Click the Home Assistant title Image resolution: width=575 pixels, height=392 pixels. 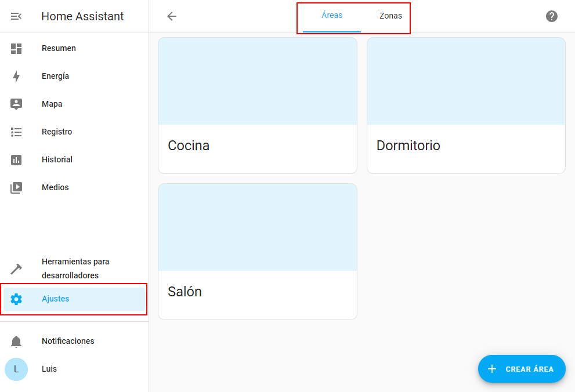coord(82,16)
